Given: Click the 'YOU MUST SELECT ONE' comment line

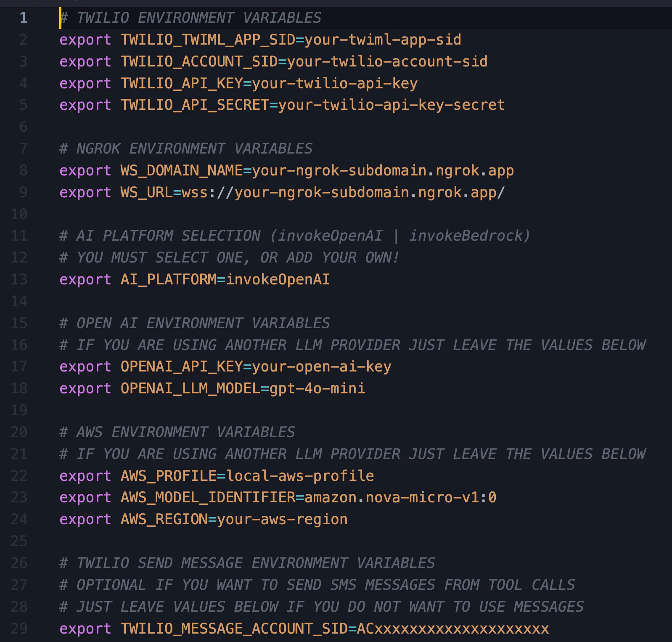Looking at the screenshot, I should (x=229, y=257).
